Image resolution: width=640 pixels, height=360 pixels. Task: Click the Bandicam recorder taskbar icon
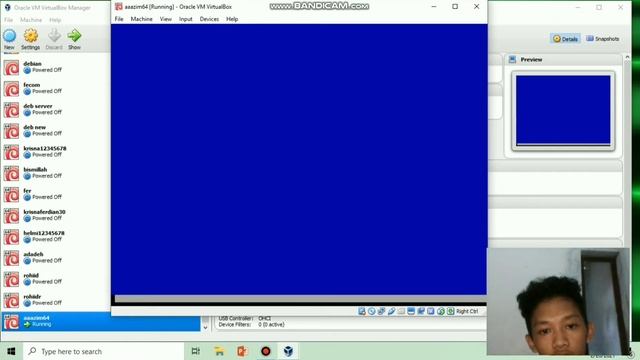pyautogui.click(x=266, y=351)
